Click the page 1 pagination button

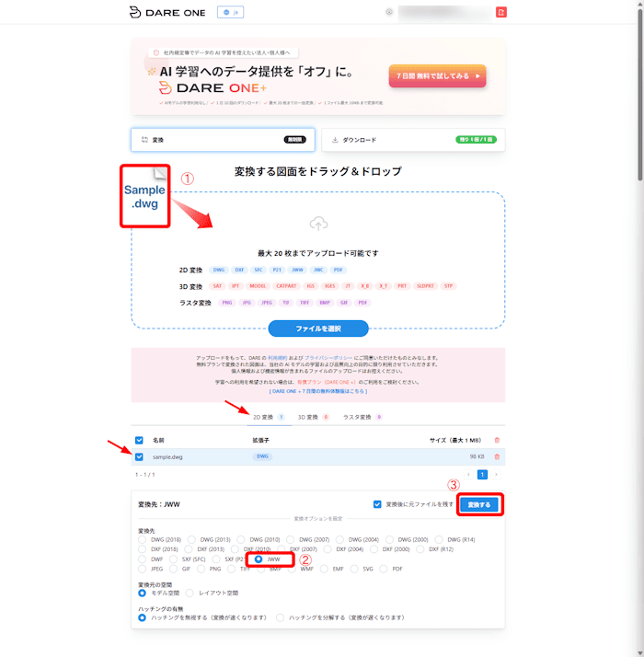tap(482, 474)
